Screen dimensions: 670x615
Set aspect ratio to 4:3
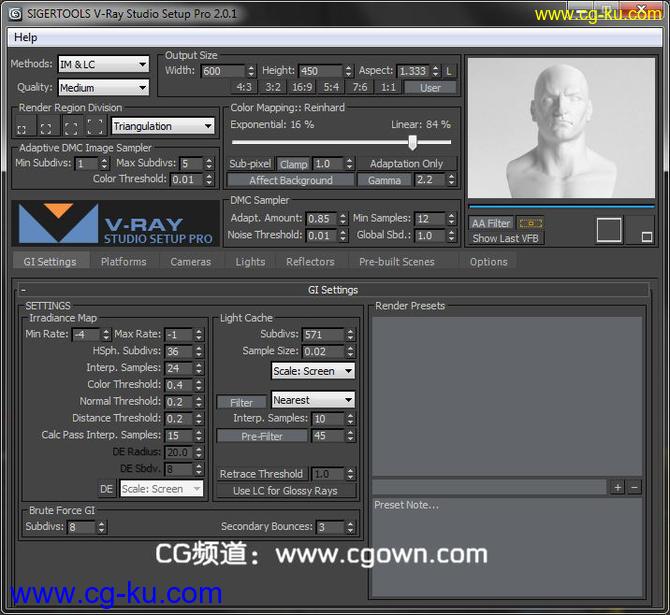pyautogui.click(x=244, y=88)
